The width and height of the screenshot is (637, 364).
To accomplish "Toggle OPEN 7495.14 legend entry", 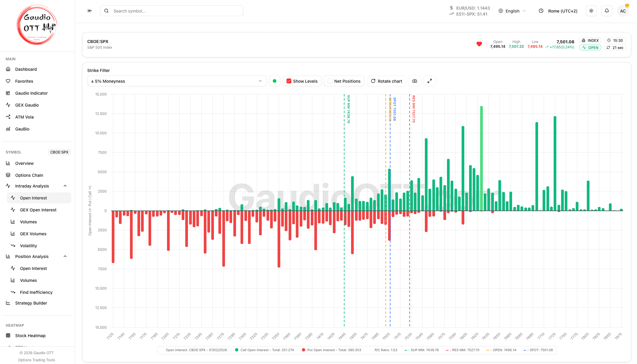I will click(501, 350).
